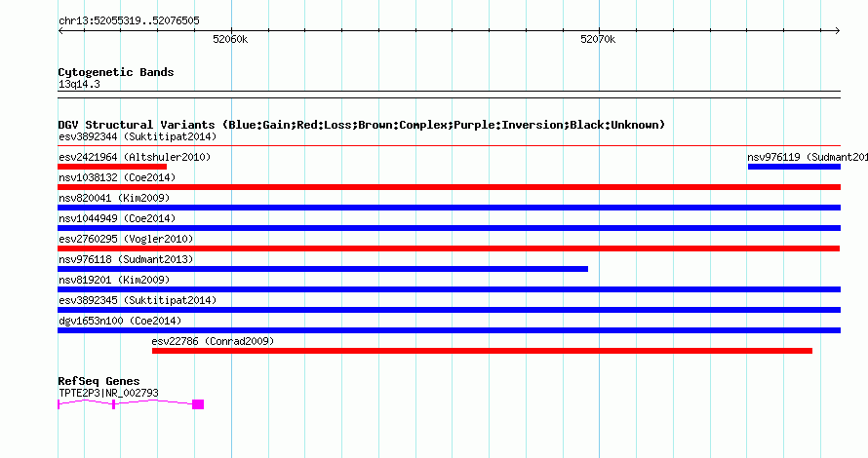The height and width of the screenshot is (458, 868).
Task: Open esv3892345 (Suktitipat2014) variant label
Action: (138, 300)
